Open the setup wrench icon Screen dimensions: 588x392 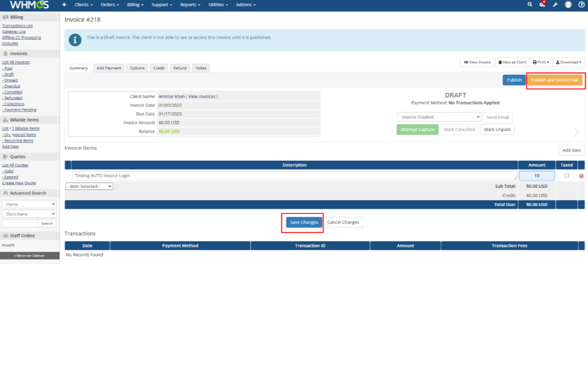[x=555, y=5]
